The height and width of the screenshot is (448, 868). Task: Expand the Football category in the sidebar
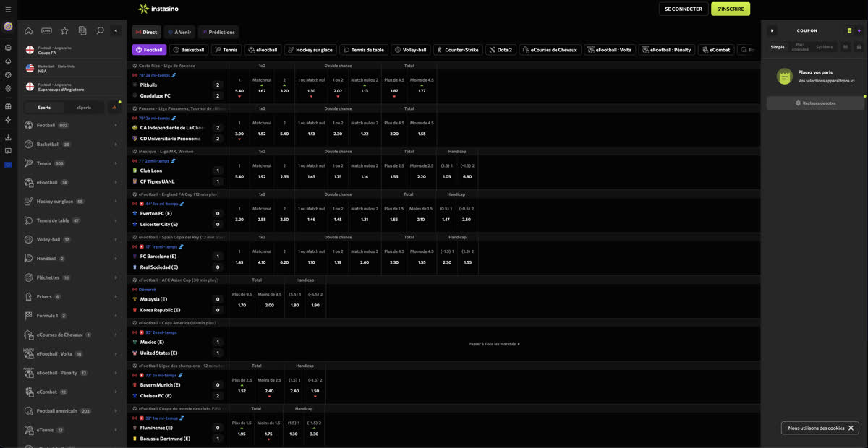coord(71,125)
